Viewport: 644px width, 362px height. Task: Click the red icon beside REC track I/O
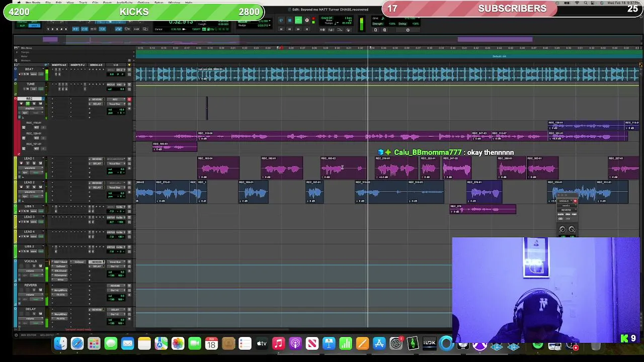pos(129,100)
